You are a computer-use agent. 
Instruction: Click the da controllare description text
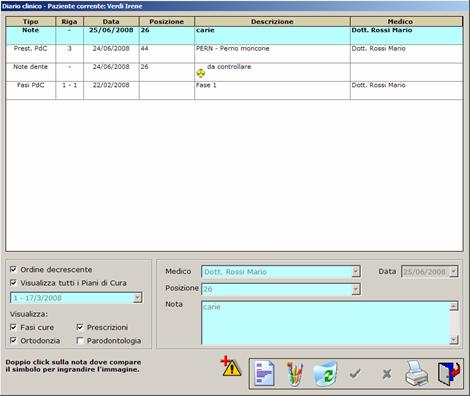point(229,67)
